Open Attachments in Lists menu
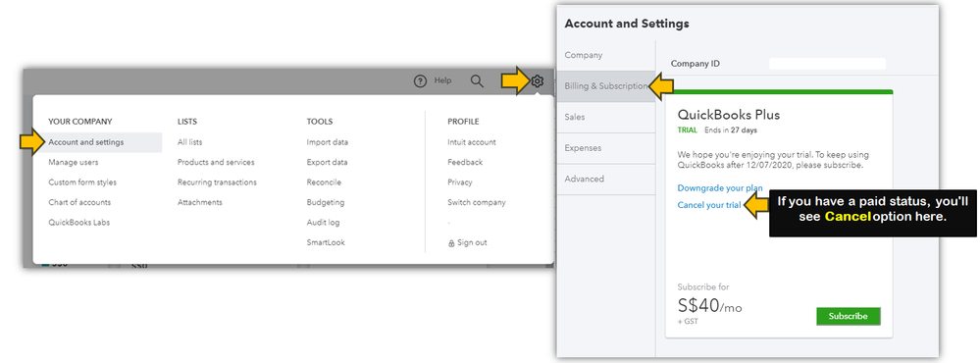The image size is (980, 363). 199,202
